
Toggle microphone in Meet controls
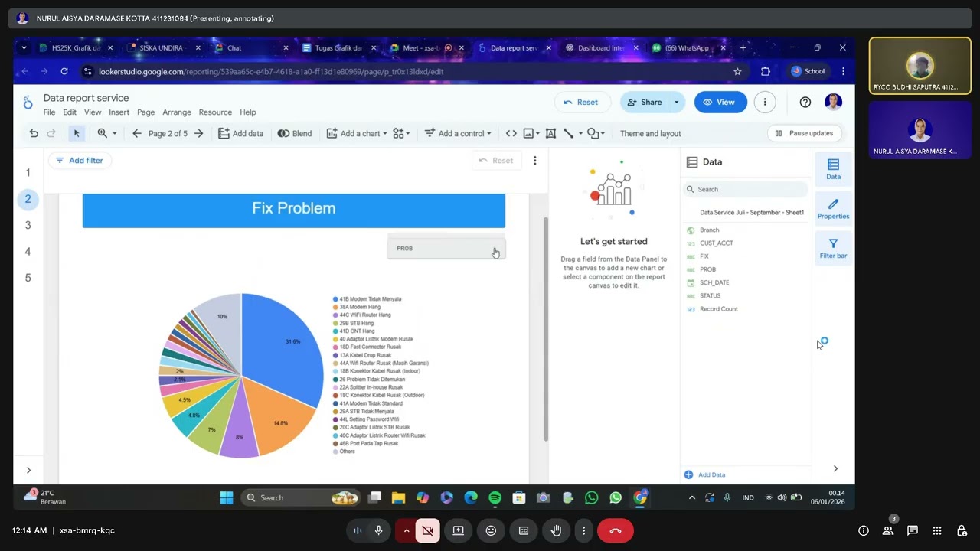378,530
